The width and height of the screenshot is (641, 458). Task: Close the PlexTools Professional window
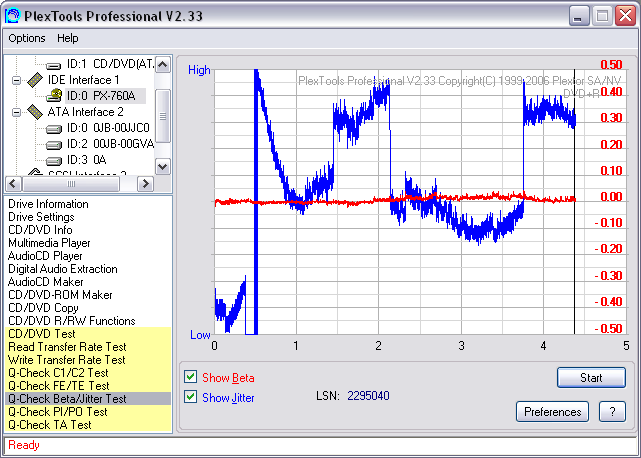[625, 16]
